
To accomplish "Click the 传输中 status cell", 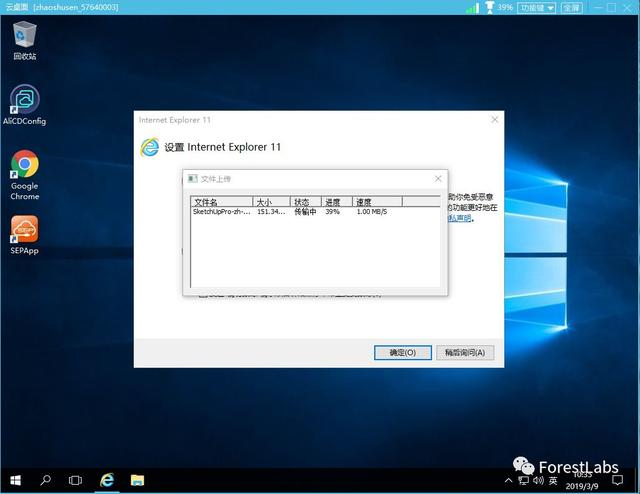I will pos(305,211).
